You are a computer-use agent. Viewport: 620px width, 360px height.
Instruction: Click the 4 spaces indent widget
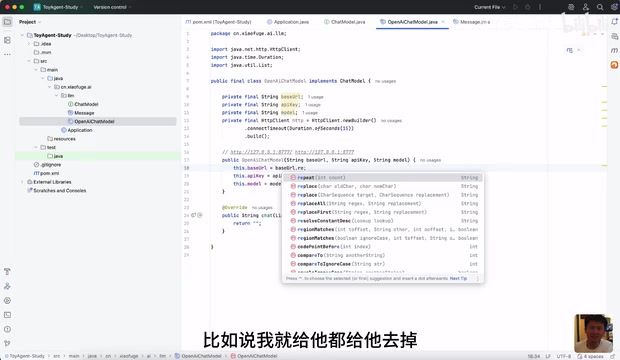[590, 356]
